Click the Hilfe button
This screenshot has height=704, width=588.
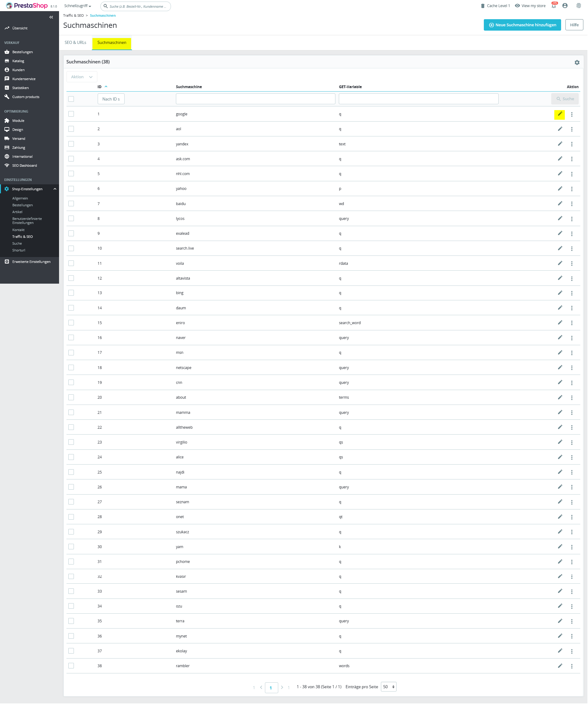575,25
